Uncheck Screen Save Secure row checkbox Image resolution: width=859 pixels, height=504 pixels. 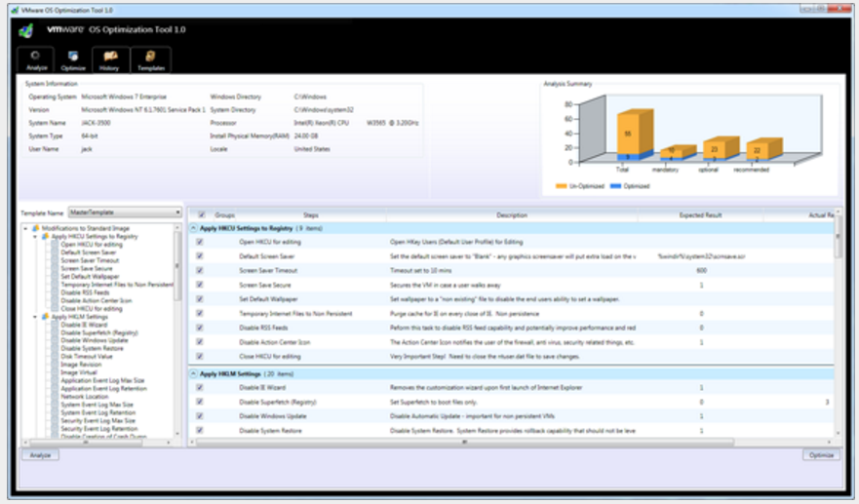pos(200,285)
